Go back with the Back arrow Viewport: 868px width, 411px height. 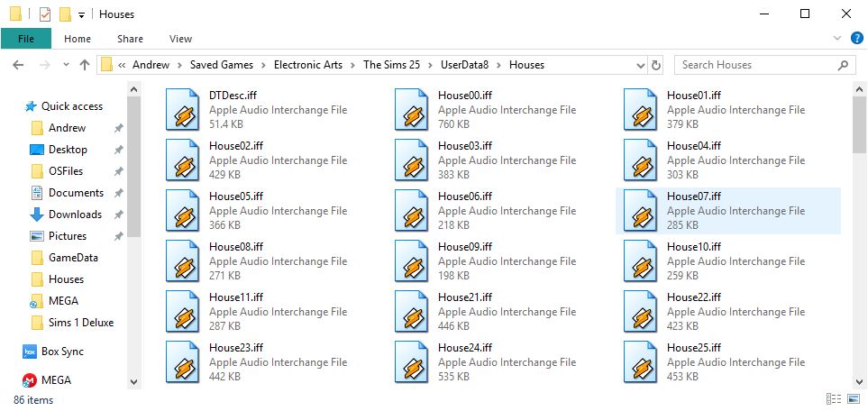[x=18, y=65]
